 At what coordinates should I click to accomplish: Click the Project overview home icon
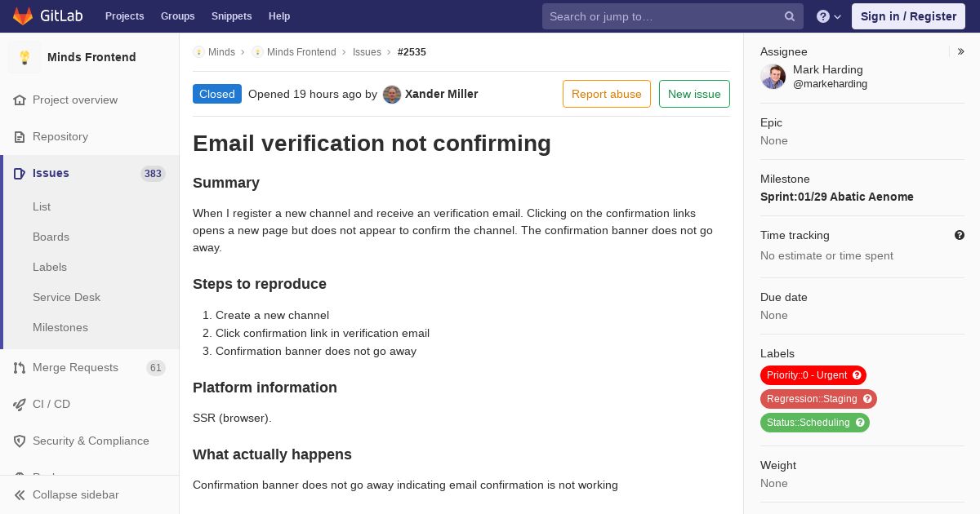coord(20,100)
